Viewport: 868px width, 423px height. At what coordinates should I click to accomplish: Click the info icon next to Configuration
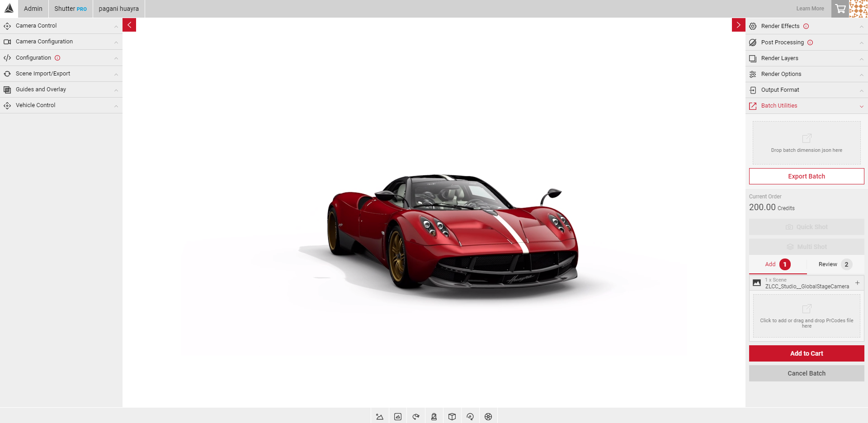click(57, 58)
